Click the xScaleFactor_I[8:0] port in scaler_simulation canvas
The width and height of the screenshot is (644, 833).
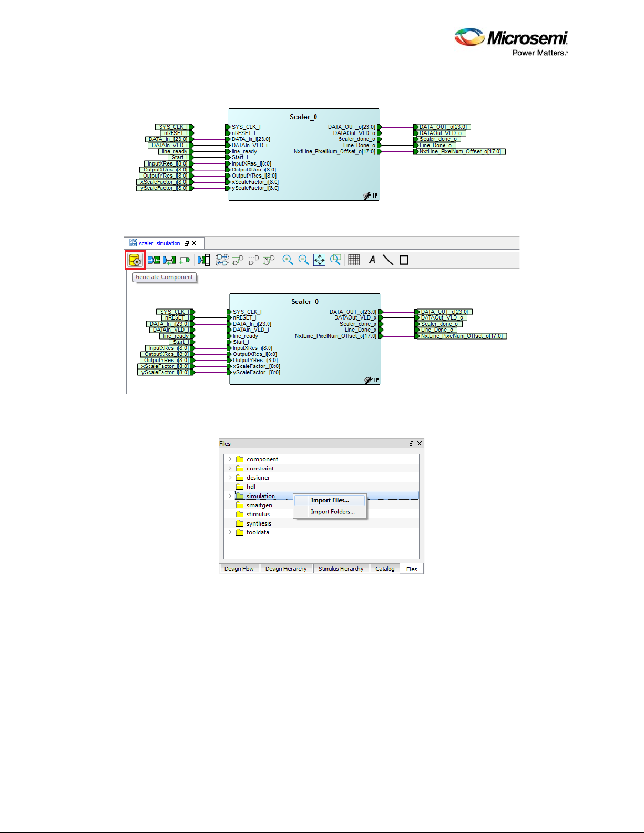tap(166, 366)
